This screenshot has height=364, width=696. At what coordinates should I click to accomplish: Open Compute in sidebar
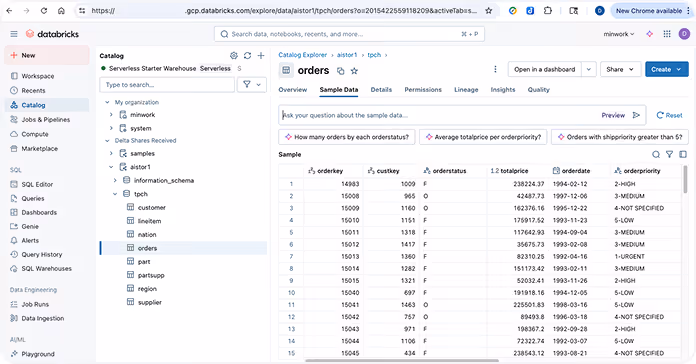click(35, 134)
